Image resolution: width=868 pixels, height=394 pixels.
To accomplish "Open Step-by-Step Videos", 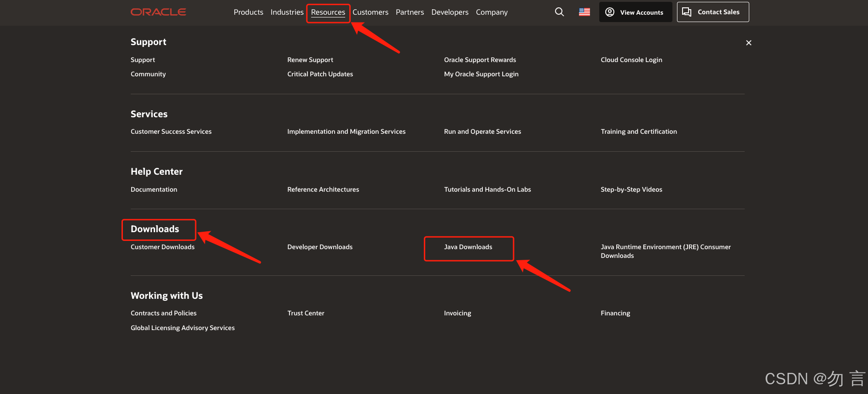I will [631, 189].
